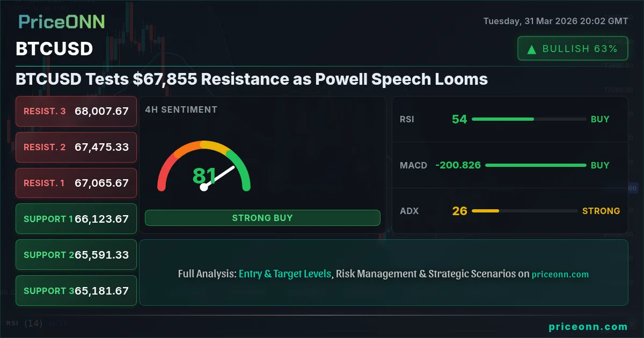
Task: Click the MACD green indicator bar
Action: [535, 165]
